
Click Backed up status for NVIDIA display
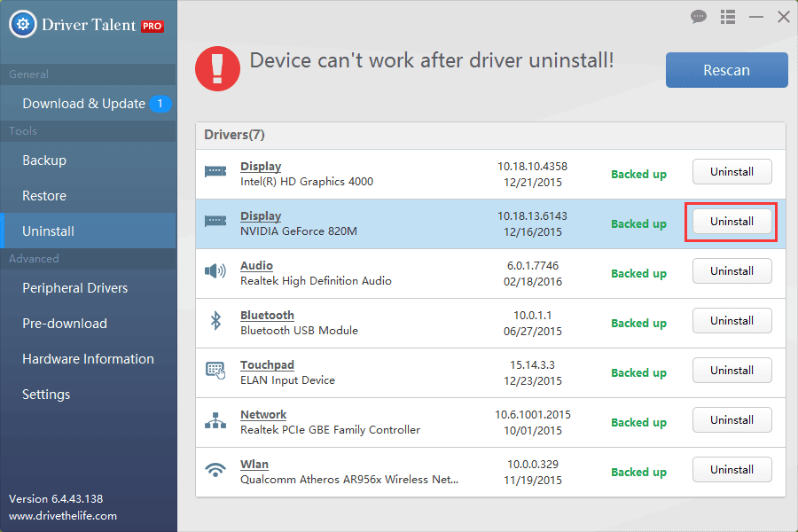pyautogui.click(x=638, y=224)
